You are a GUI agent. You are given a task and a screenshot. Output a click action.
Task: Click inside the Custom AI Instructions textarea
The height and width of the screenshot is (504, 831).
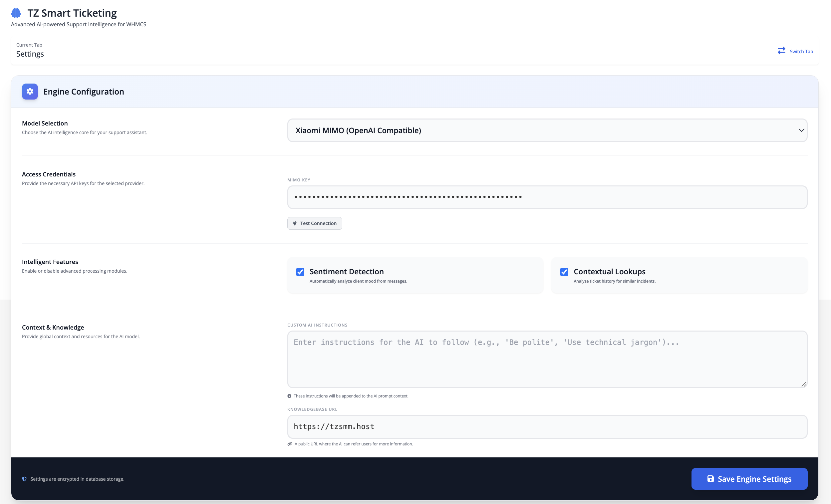[x=546, y=359]
